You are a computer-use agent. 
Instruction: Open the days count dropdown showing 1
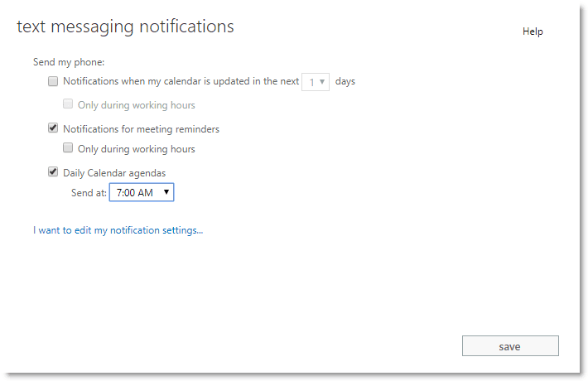316,82
